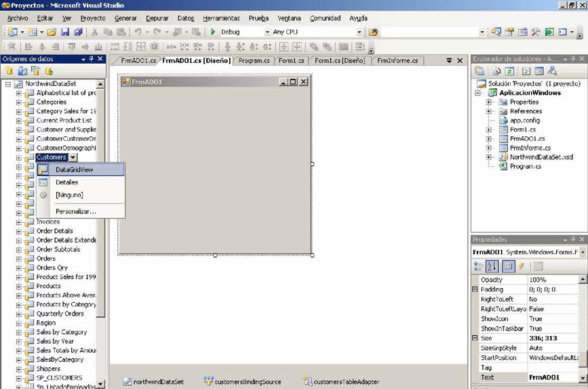Screen dimensions: 588x389
Task: Click the Refresh icon in Orígenes de datos panel
Action: [49, 71]
